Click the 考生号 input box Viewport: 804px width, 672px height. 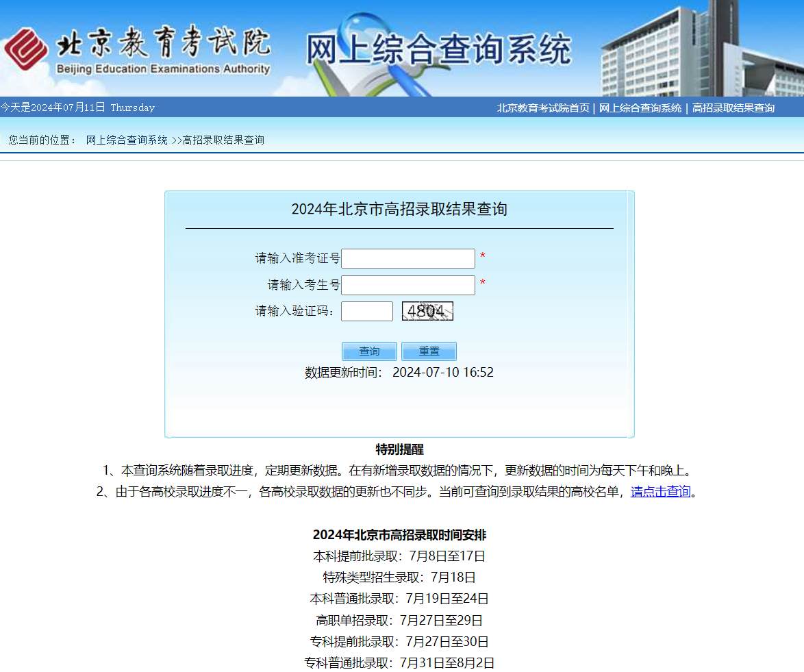(407, 284)
